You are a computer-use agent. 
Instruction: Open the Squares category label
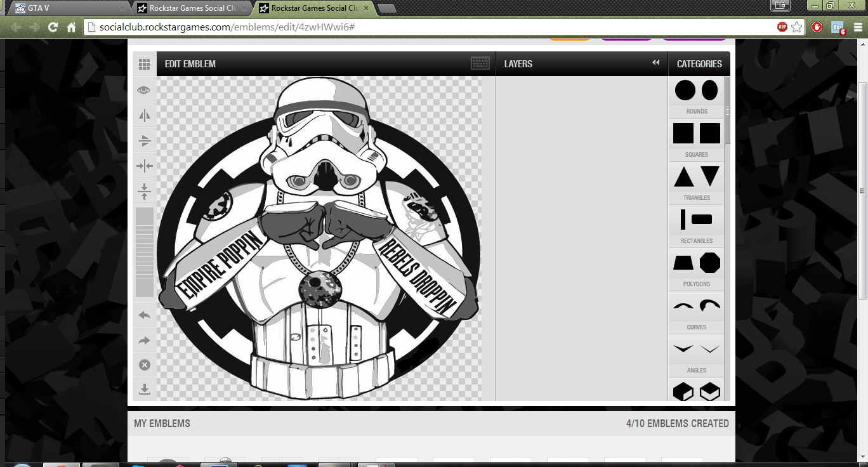coord(697,155)
